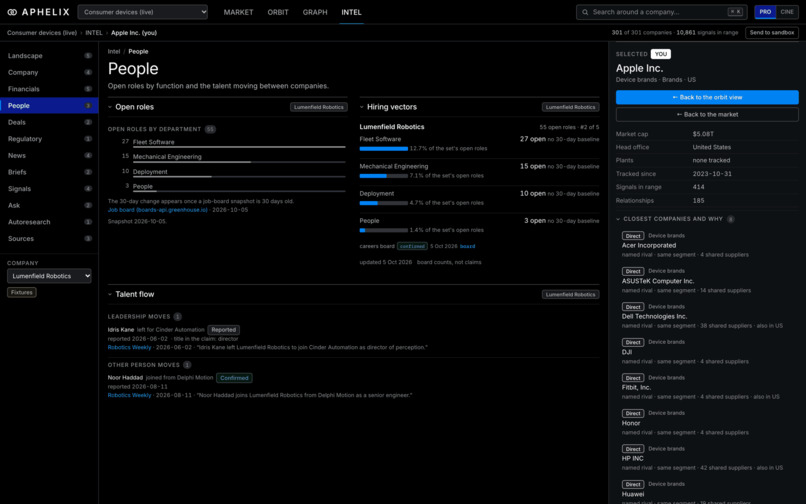Open Briefs in the sidebar

click(x=49, y=172)
